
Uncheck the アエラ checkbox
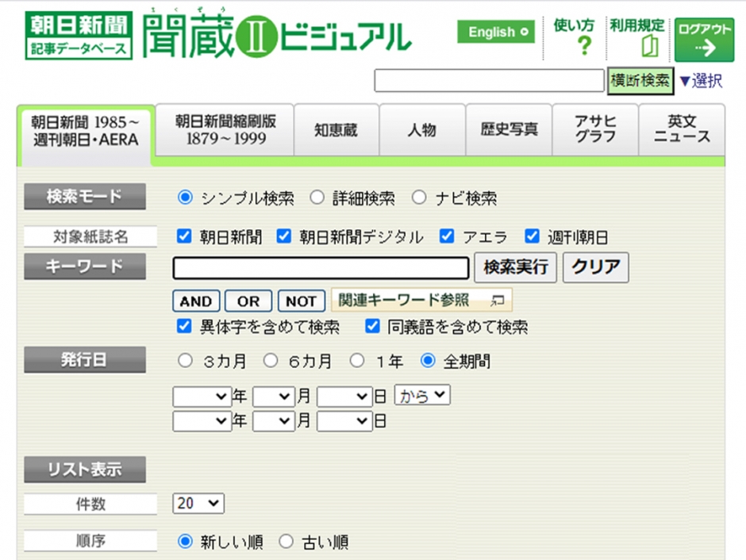click(x=447, y=236)
